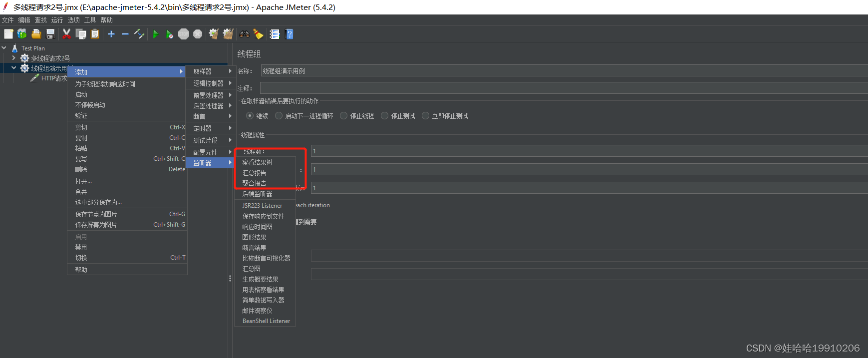
Task: Save the test plan with floppy icon
Action: tap(50, 34)
